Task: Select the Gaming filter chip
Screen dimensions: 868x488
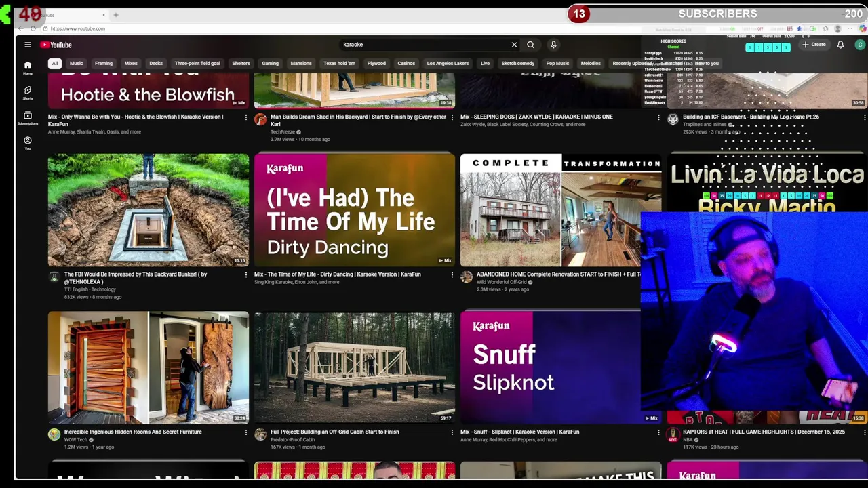Action: tap(270, 64)
